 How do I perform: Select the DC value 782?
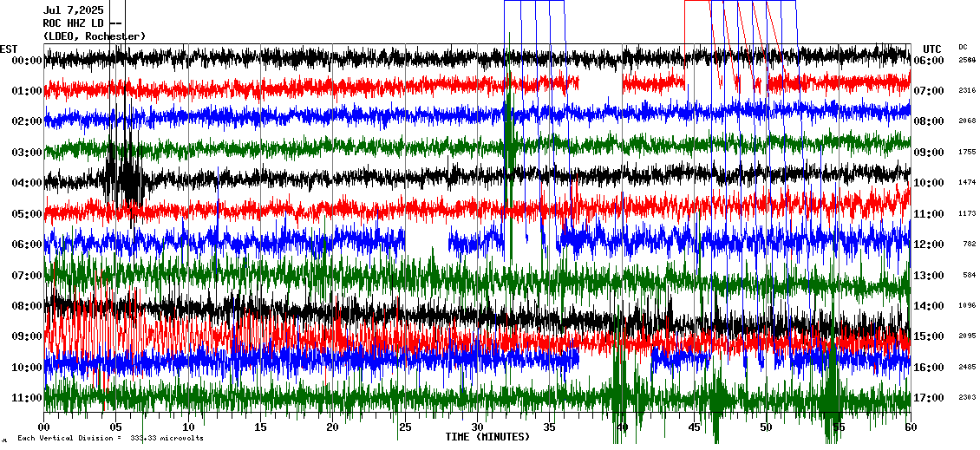point(970,245)
